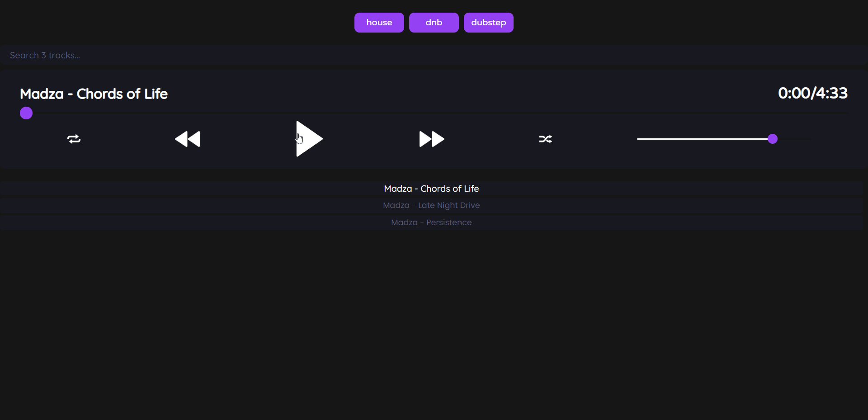
Task: Skip back with the rewind icon
Action: tap(187, 139)
